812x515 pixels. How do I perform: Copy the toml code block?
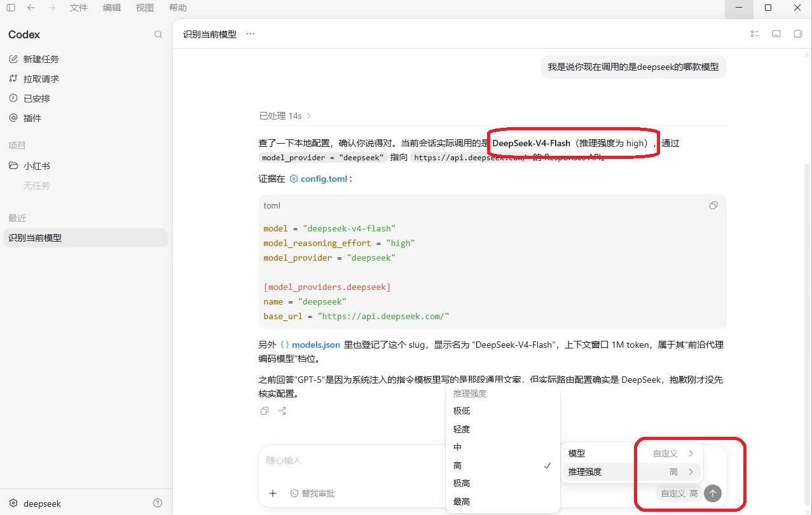713,205
